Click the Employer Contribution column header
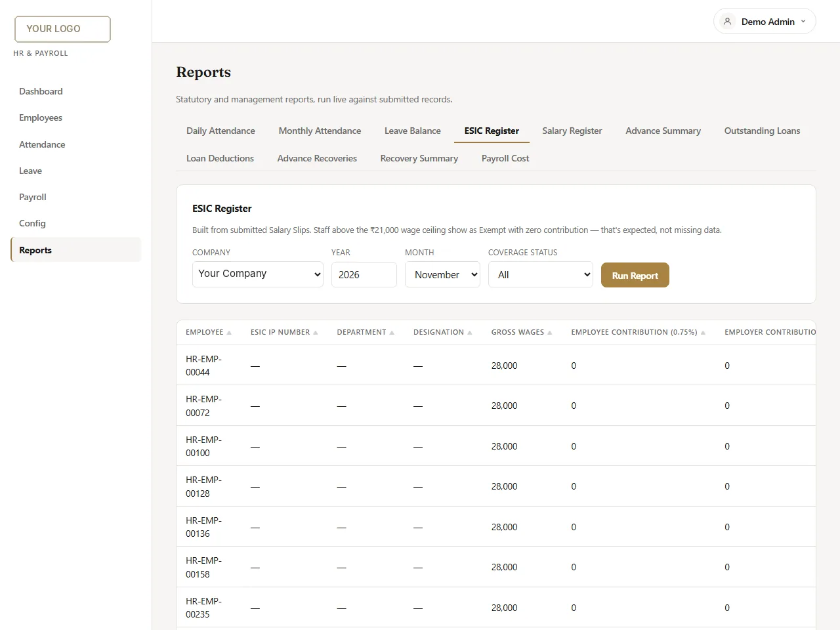The height and width of the screenshot is (630, 840). click(x=770, y=332)
